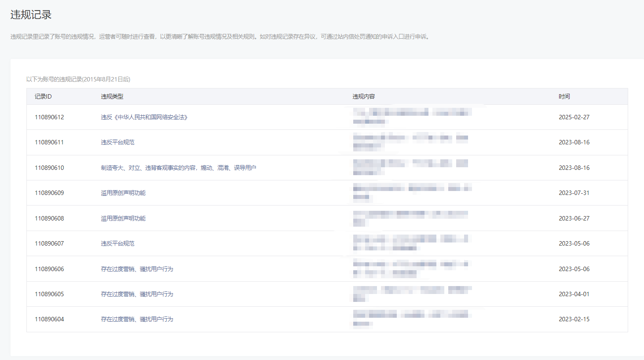Click the date 2023-07-31

click(574, 193)
